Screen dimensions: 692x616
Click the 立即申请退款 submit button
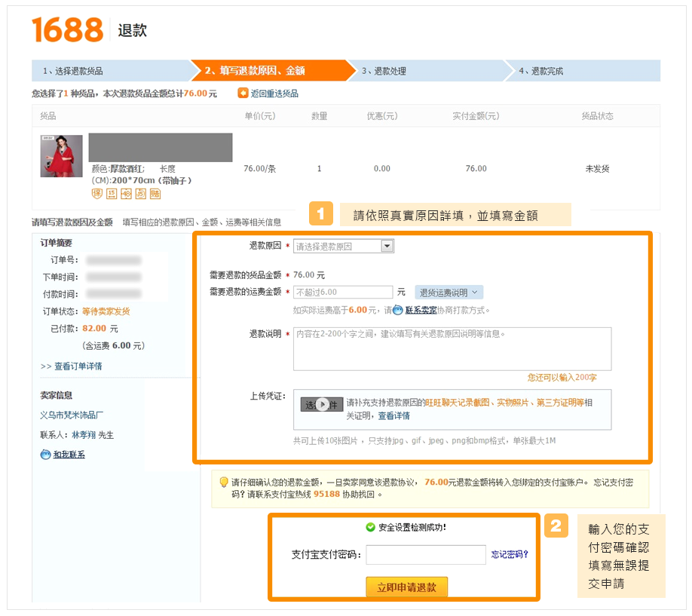pyautogui.click(x=406, y=587)
